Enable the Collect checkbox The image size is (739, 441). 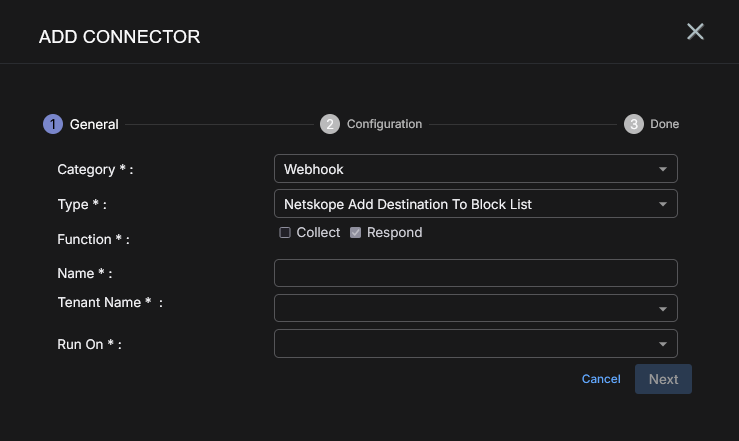285,233
